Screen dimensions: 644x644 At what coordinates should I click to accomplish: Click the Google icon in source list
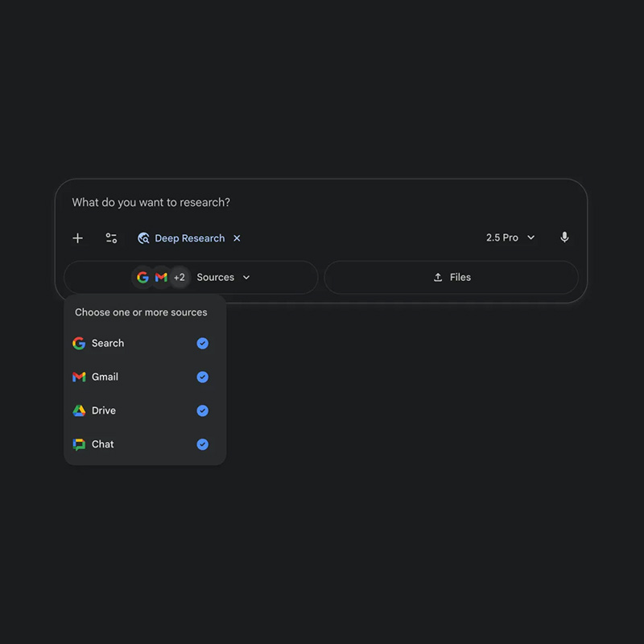coord(79,344)
